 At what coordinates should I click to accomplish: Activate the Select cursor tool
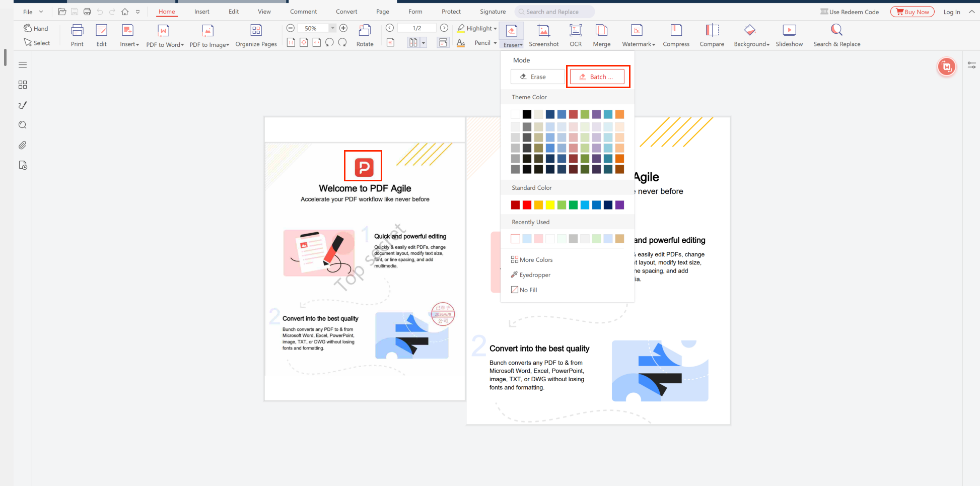coord(37,43)
